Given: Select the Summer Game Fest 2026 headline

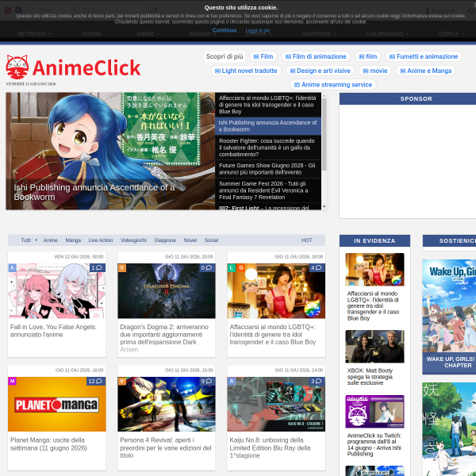Looking at the screenshot, I should click(268, 190).
